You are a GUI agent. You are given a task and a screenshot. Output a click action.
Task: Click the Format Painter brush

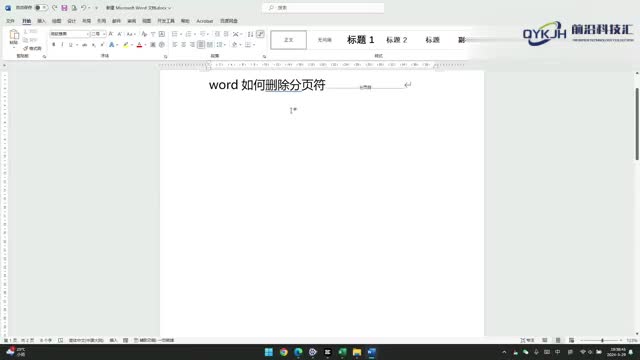[x=25, y=48]
